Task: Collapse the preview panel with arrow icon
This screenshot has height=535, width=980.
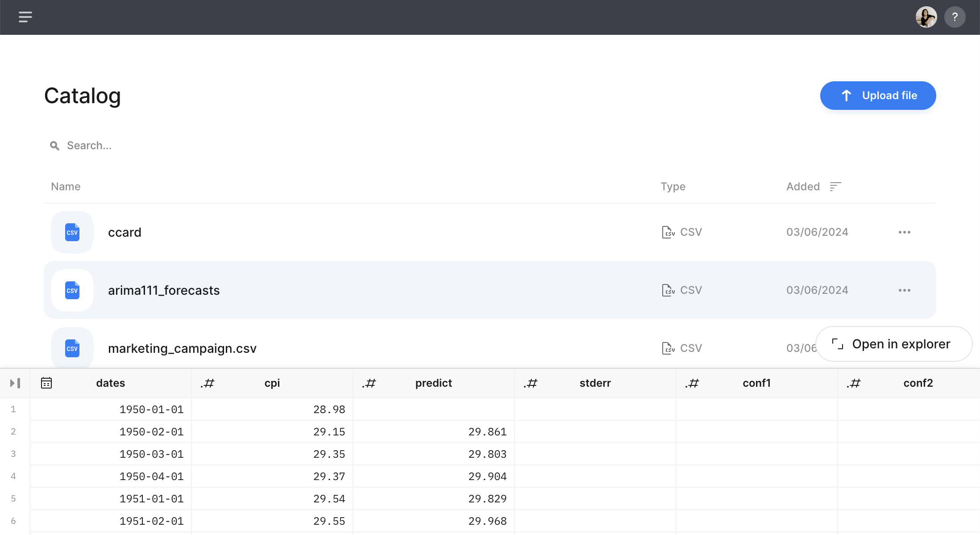Action: pyautogui.click(x=15, y=383)
